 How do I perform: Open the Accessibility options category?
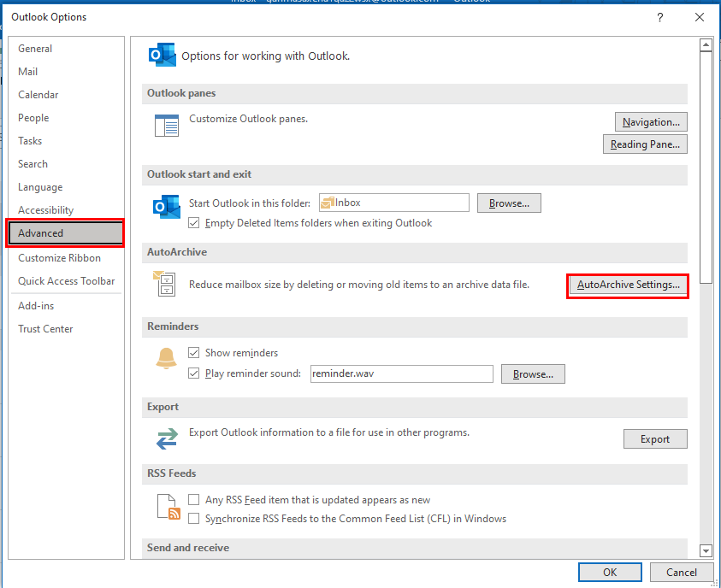point(66,210)
